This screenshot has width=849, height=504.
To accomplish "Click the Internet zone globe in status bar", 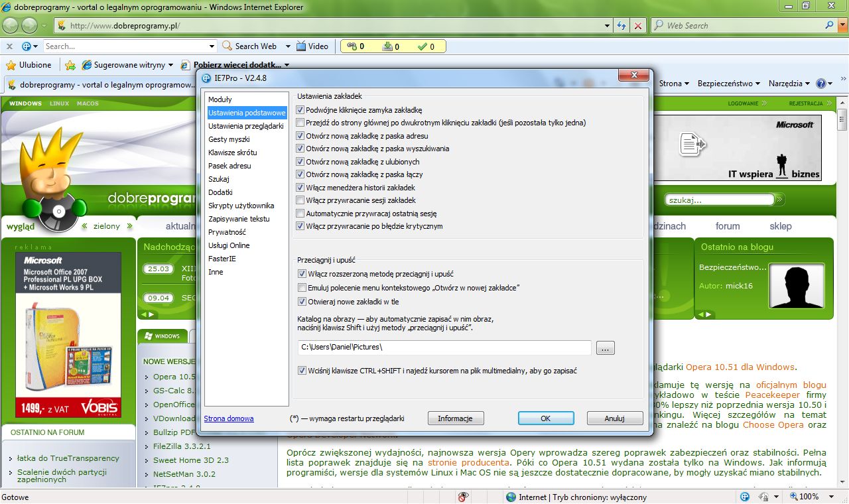I will (x=511, y=497).
